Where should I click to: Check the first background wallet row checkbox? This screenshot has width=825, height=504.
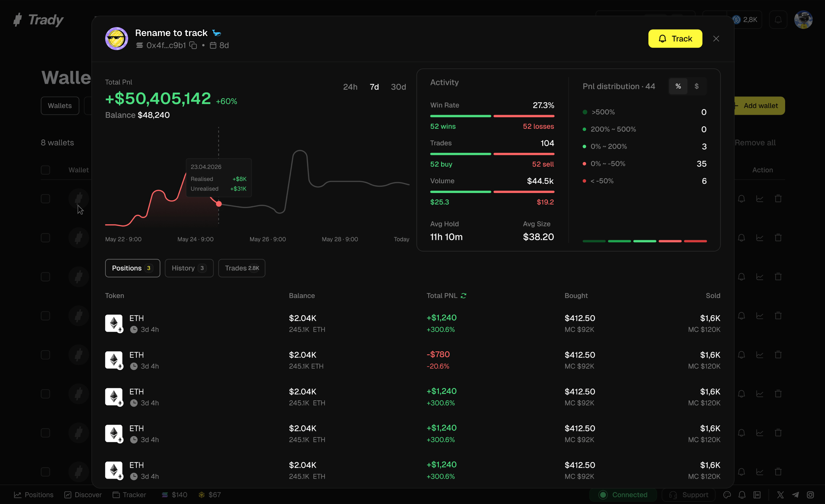[x=45, y=199]
